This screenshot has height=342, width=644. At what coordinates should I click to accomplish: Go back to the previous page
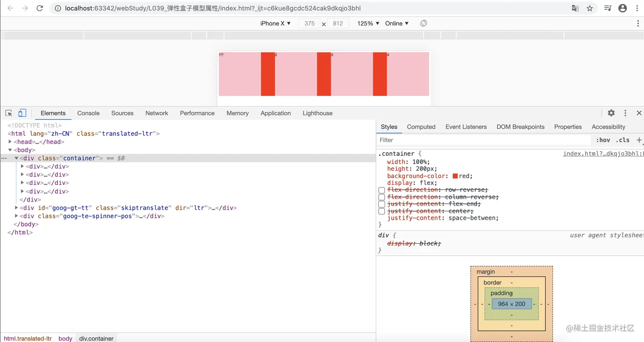pyautogui.click(x=11, y=8)
